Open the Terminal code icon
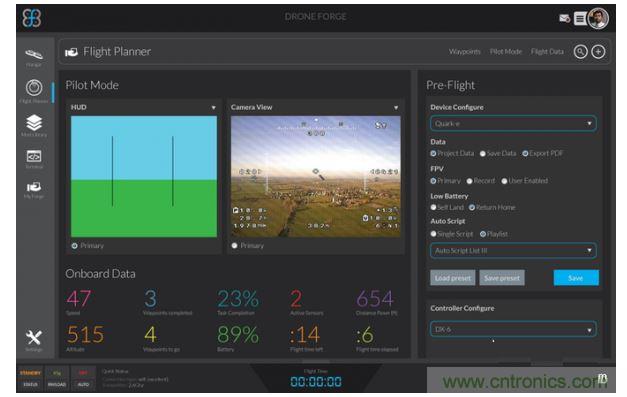627x397 pixels. coord(34,156)
